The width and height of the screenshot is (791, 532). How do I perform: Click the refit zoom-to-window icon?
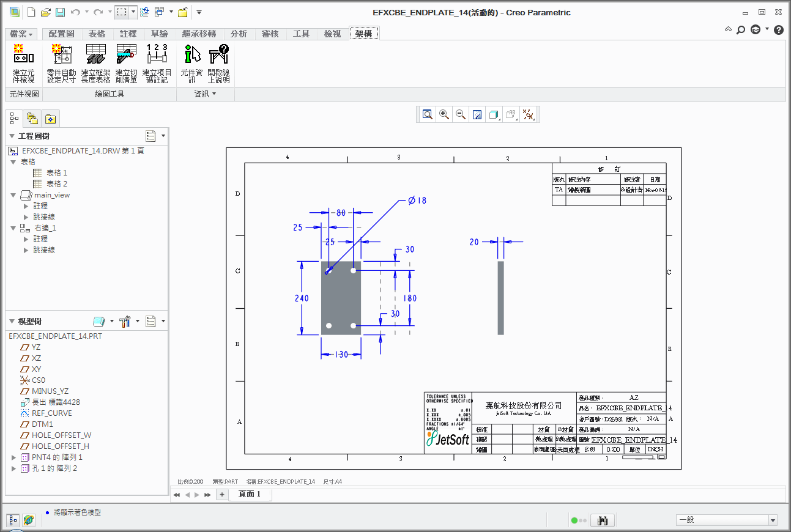427,114
